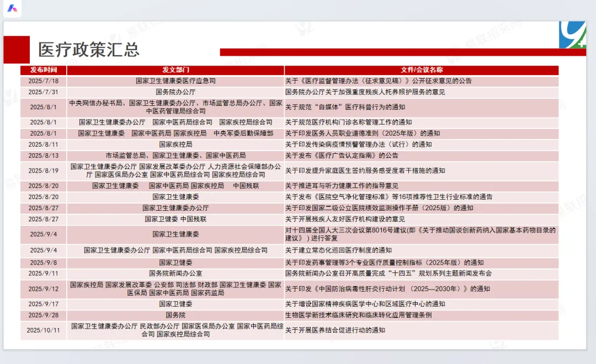Click date cell 2025/9/28
Viewport: 596px width, 364px height.
[44, 315]
